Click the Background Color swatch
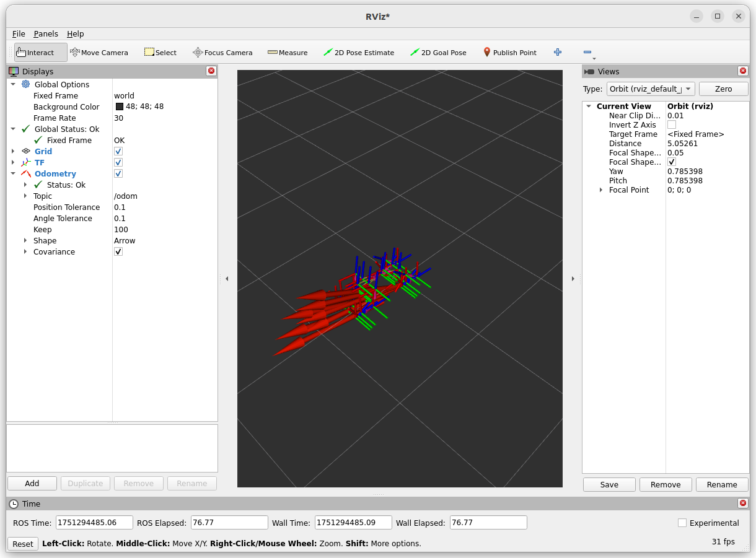 [x=120, y=107]
